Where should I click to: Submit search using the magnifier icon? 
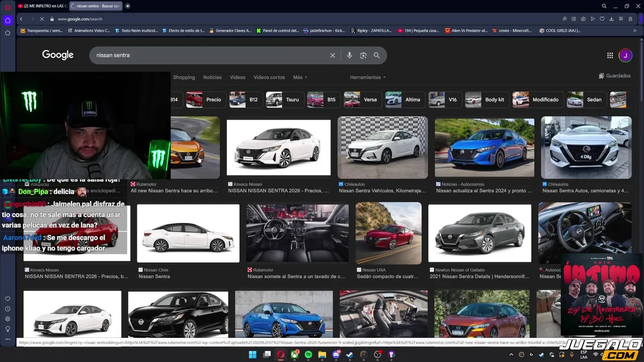pyautogui.click(x=377, y=55)
